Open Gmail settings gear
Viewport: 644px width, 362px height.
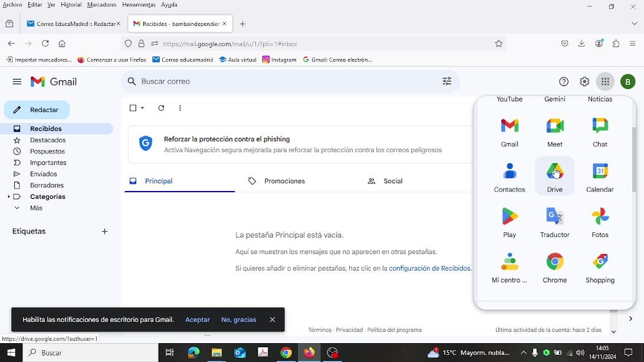[x=584, y=82]
